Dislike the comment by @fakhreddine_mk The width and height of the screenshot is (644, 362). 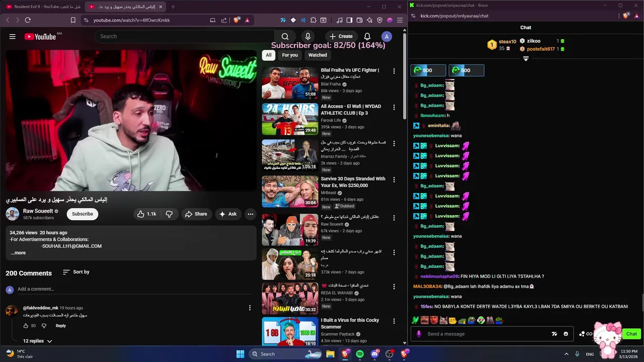44,326
